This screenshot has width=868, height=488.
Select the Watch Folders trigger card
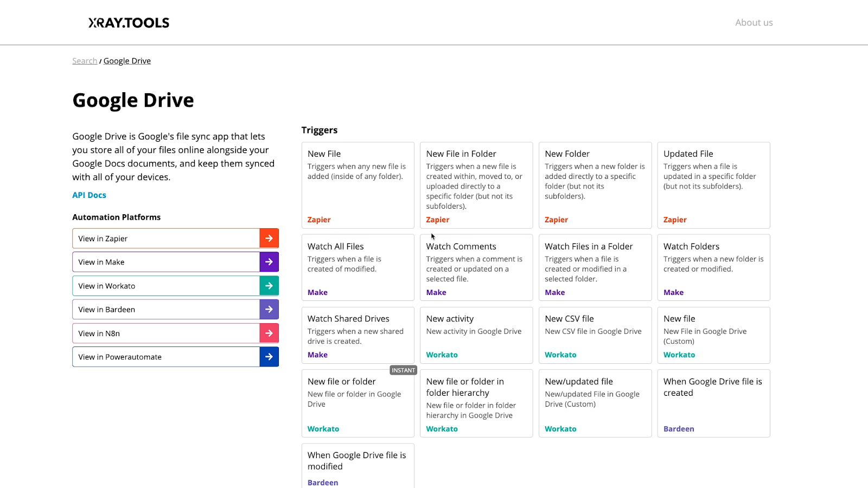[714, 268]
